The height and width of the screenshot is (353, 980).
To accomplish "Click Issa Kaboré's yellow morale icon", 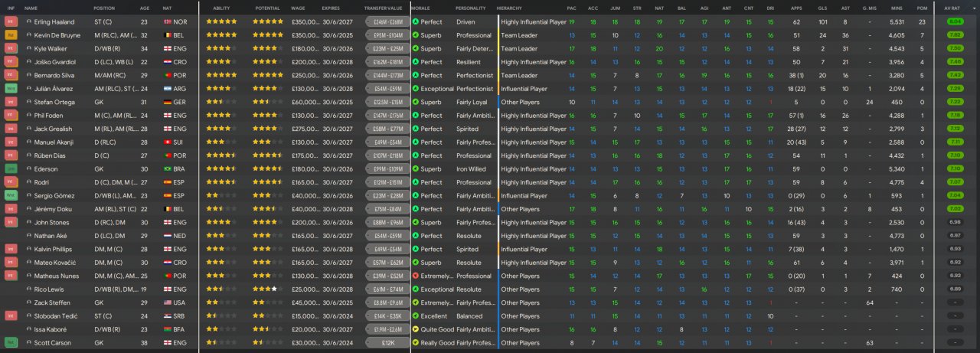I will pos(416,329).
